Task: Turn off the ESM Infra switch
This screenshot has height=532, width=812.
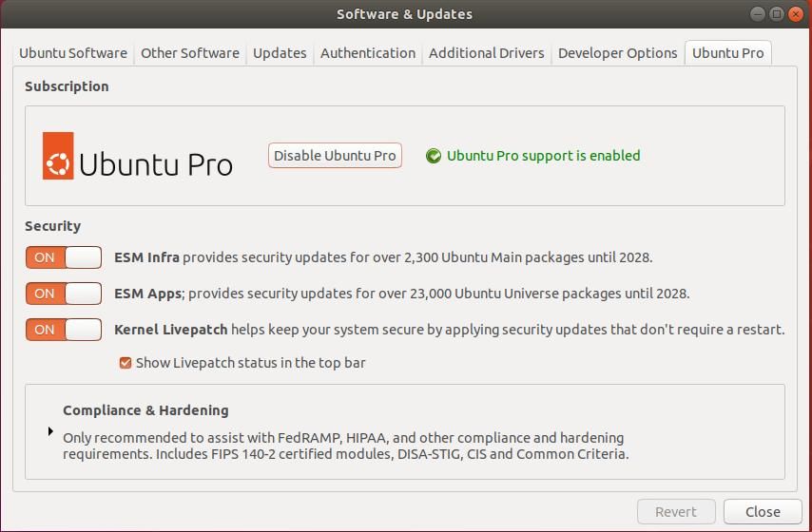Action: point(64,257)
